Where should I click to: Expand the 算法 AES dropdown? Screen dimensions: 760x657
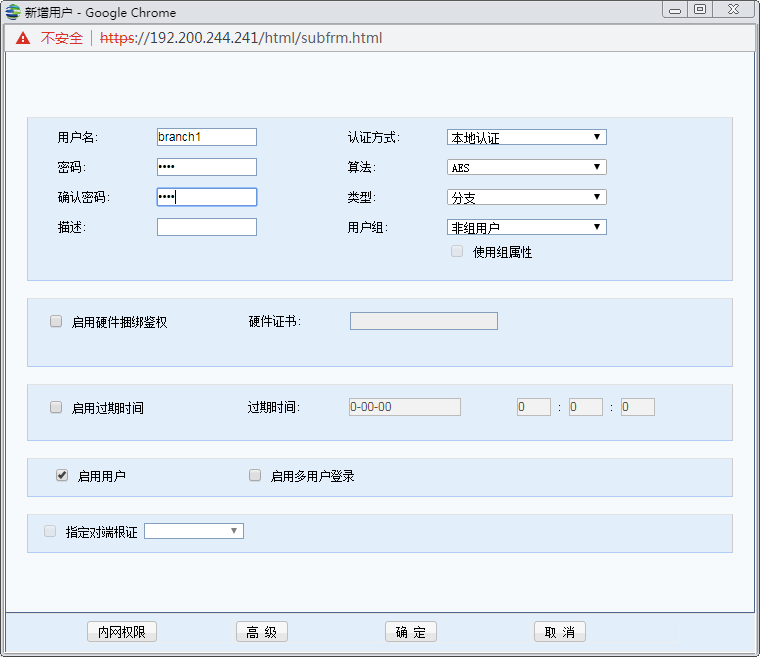click(x=526, y=167)
